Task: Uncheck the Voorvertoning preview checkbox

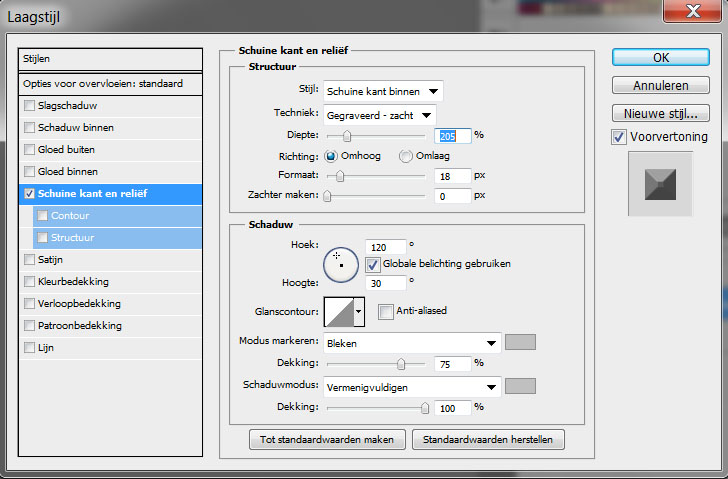Action: tap(618, 137)
